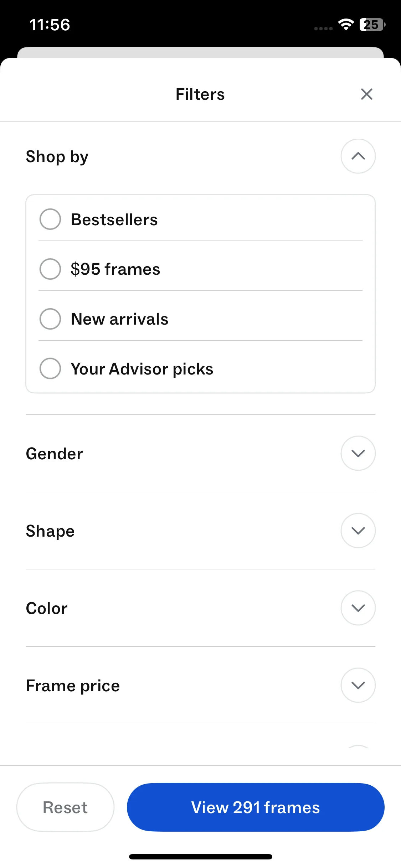Screen dimensions: 401x868
Task: Select the $95 frames radio option
Action: tap(50, 269)
